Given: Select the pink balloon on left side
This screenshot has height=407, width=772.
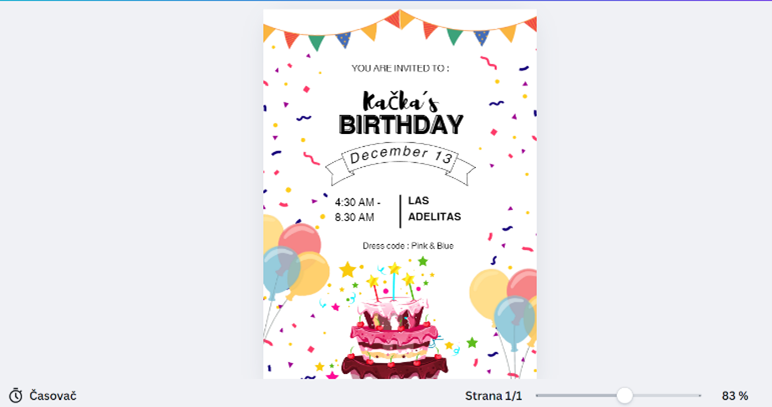Looking at the screenshot, I should 300,239.
